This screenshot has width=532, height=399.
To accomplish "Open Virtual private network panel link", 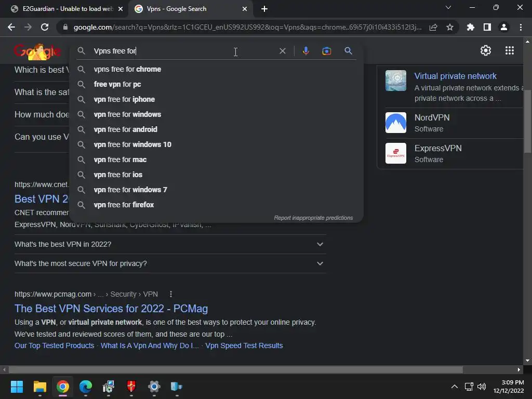I will [455, 76].
